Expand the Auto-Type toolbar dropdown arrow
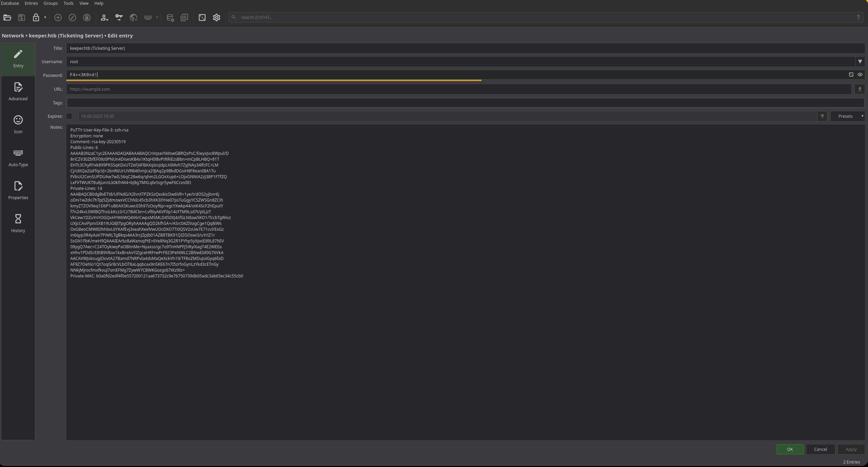 coord(157,18)
